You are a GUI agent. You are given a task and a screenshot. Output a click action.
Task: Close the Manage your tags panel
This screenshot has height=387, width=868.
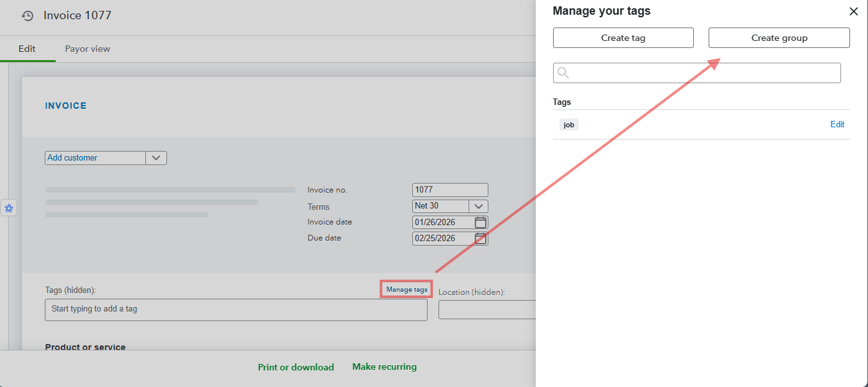853,12
